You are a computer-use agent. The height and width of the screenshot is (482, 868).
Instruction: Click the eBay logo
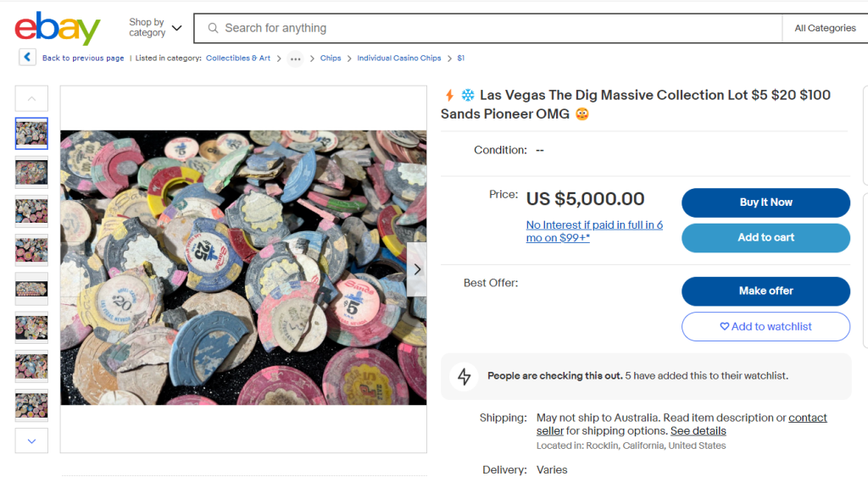(58, 28)
